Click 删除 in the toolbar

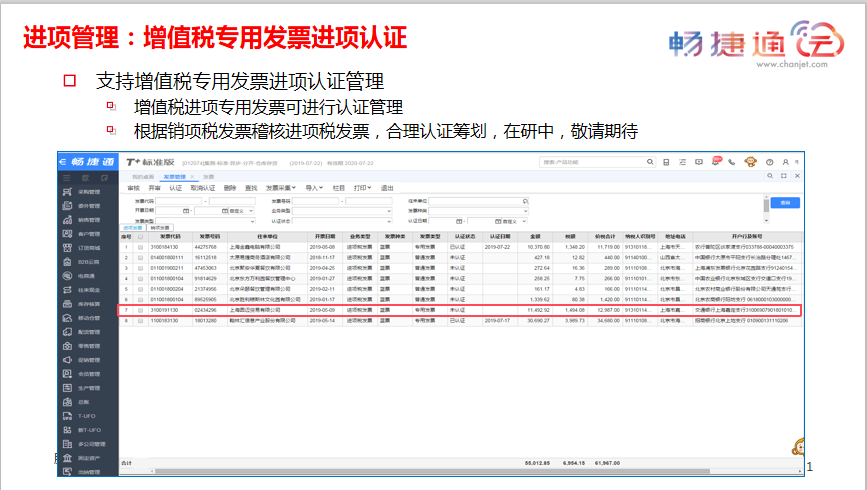[x=230, y=188]
